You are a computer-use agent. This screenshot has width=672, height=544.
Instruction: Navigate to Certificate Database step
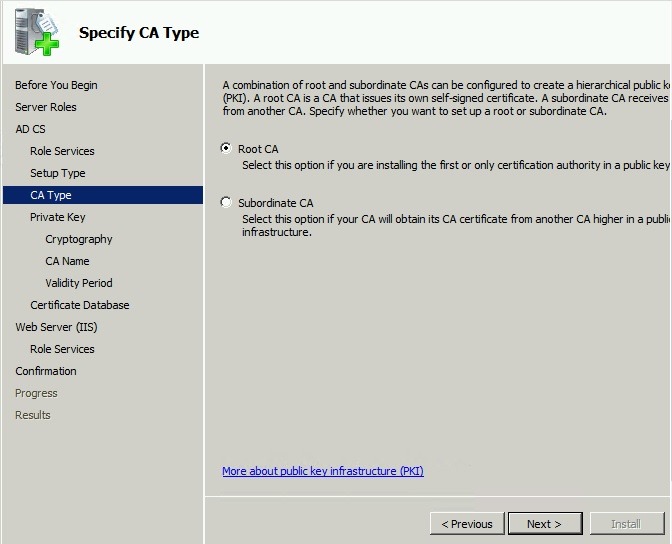click(x=79, y=305)
